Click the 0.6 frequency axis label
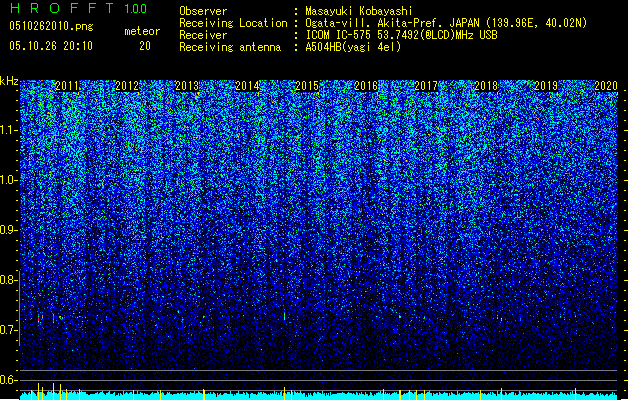This screenshot has width=629, height=400. point(9,380)
